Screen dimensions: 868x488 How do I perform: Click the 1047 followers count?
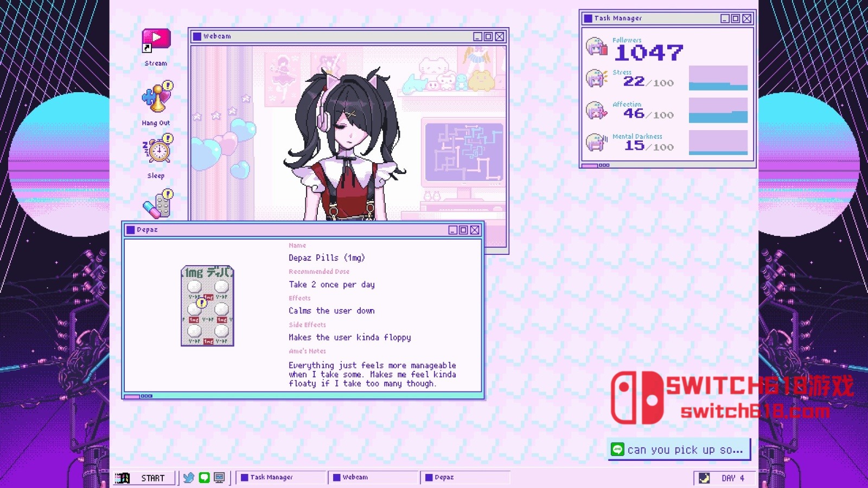tap(649, 53)
